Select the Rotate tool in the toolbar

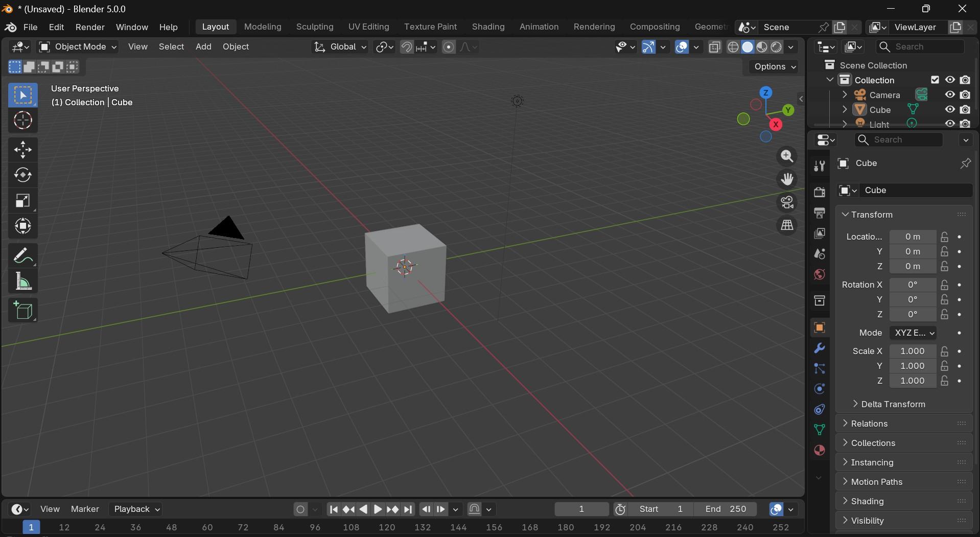pos(23,175)
